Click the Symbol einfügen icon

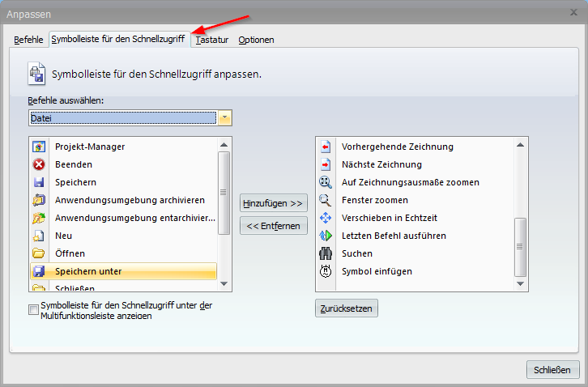326,271
